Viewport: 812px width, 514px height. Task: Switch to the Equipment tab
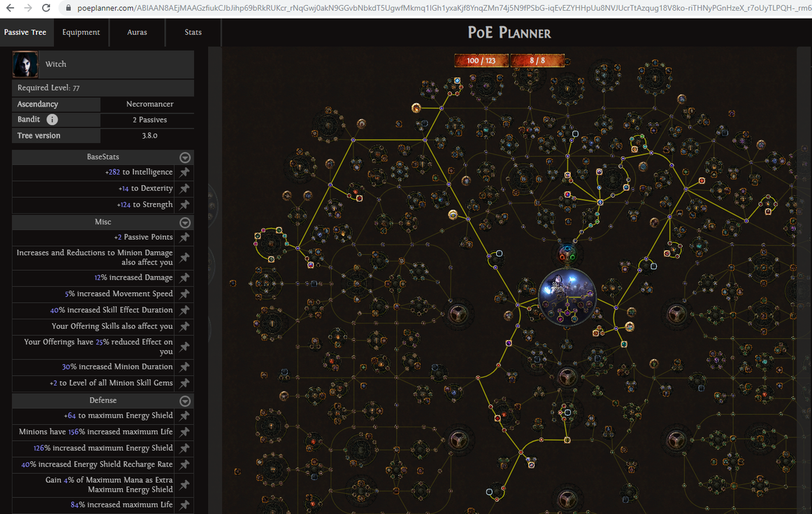(81, 32)
